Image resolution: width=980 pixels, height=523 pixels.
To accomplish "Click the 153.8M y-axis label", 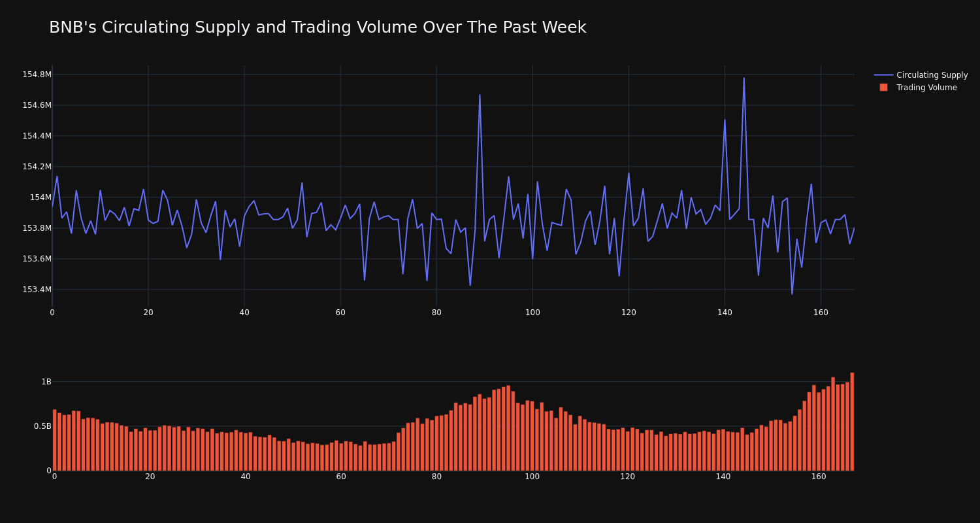I will (x=37, y=228).
